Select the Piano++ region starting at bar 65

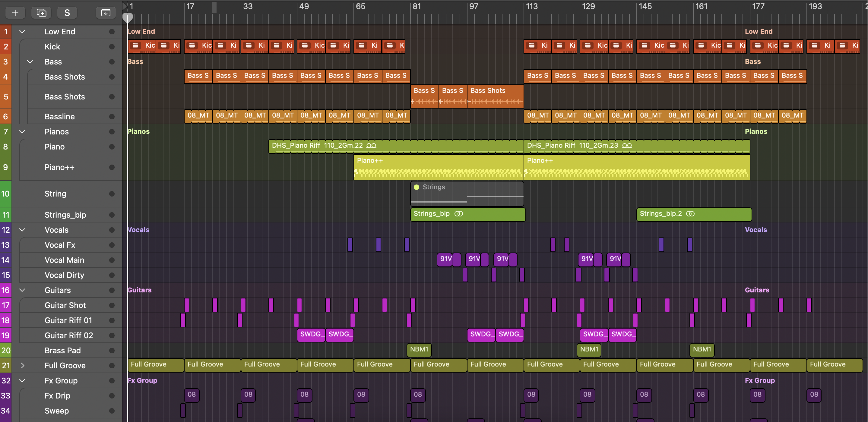click(439, 167)
